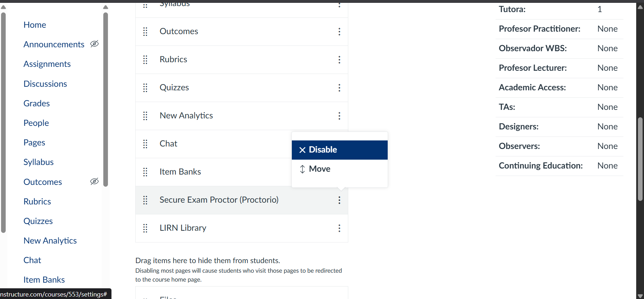This screenshot has height=299, width=644.
Task: Click hidden-eye icon next to sidebar Outcomes
Action: 94,181
